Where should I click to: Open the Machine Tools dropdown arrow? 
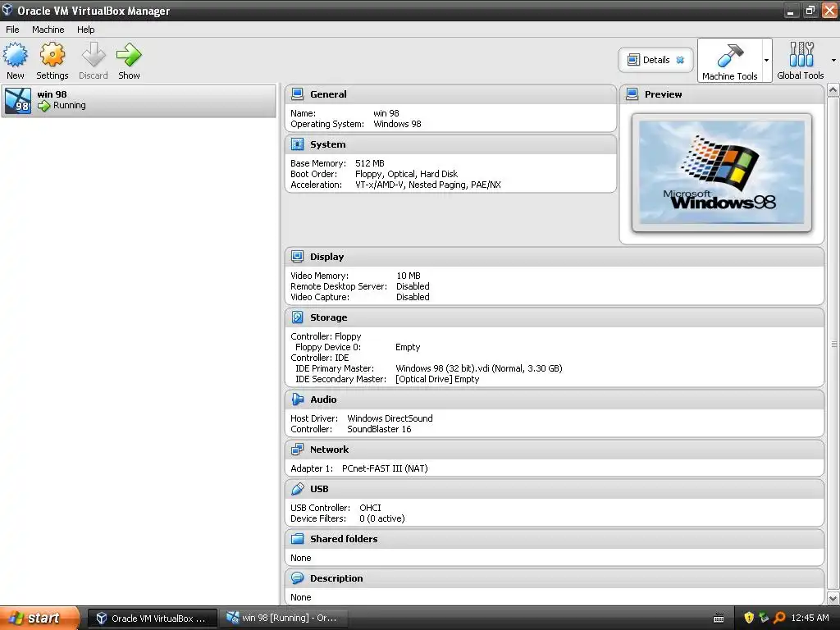click(x=767, y=60)
